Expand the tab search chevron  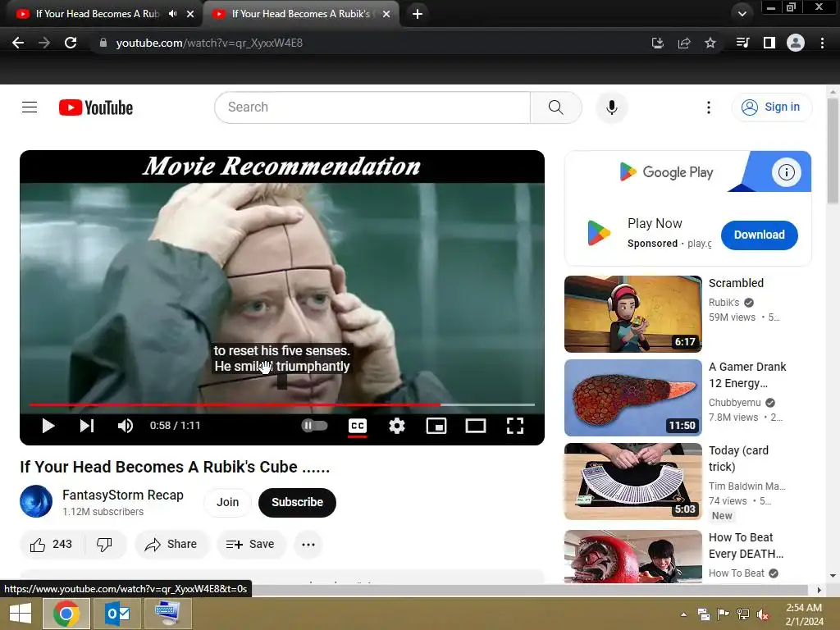(x=742, y=14)
